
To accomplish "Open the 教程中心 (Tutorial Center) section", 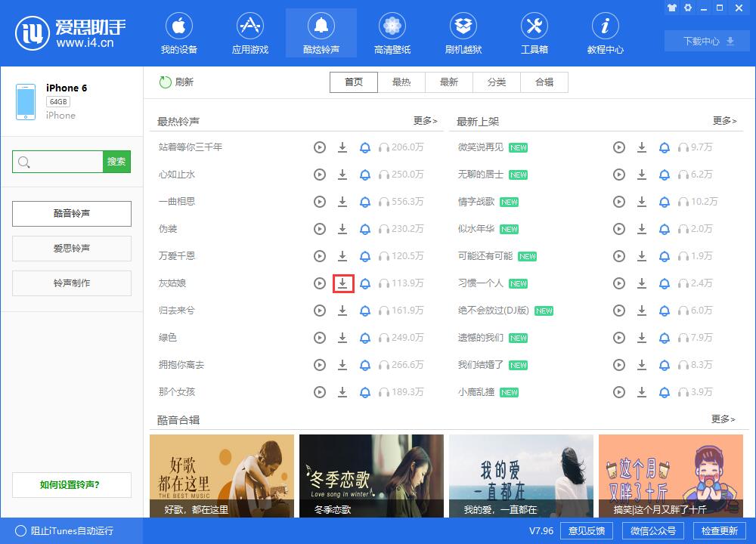I will point(604,32).
